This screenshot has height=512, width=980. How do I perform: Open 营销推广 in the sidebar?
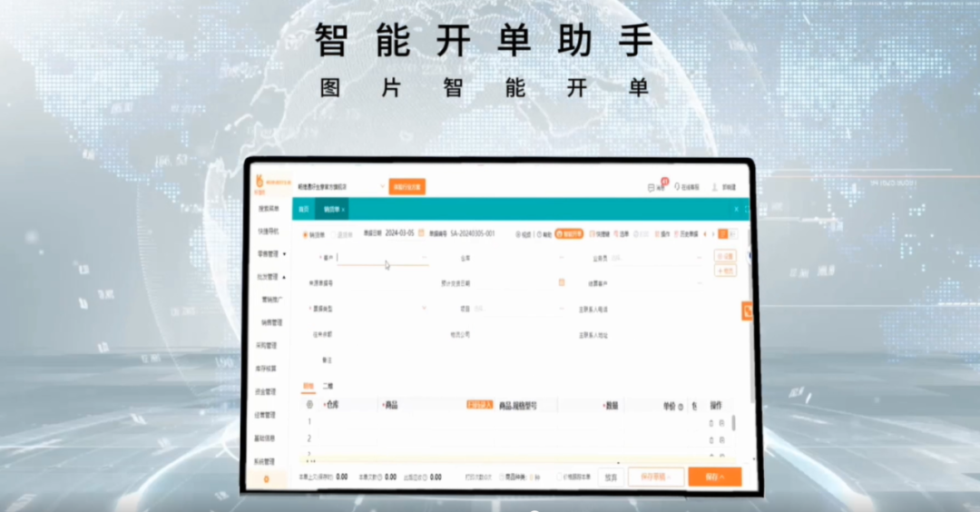coord(272,300)
